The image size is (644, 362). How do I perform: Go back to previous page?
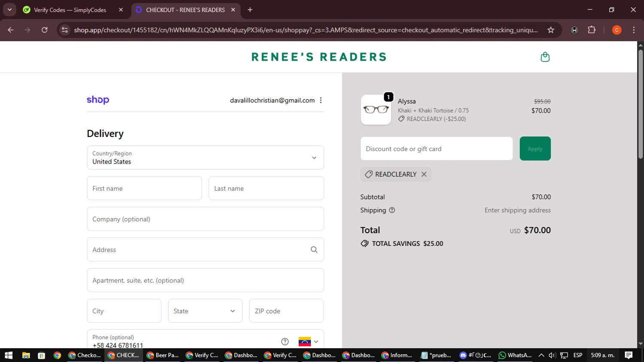pyautogui.click(x=11, y=30)
